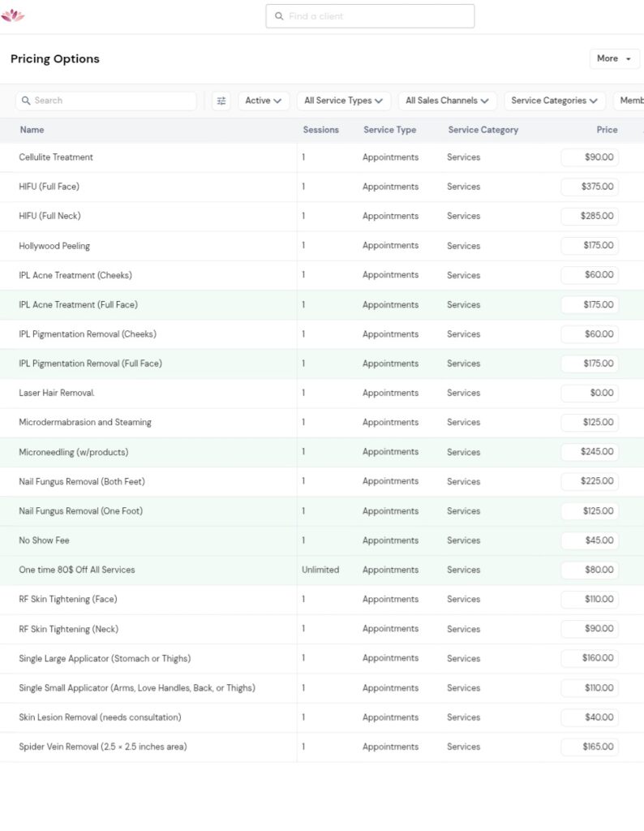Edit the Microneedling price of $245.00
Screen dimensions: 644x831
point(590,451)
